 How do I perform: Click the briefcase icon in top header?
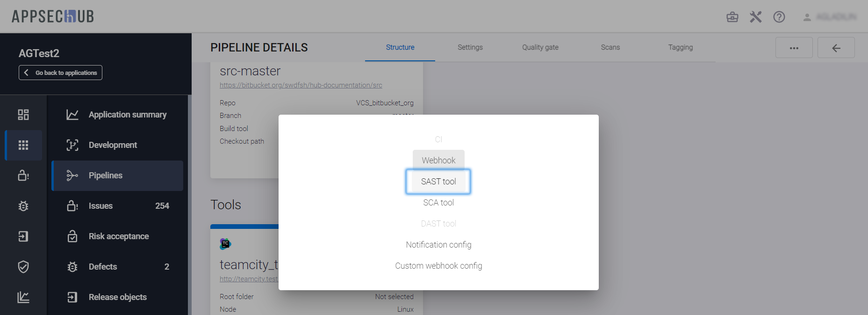[x=732, y=17]
